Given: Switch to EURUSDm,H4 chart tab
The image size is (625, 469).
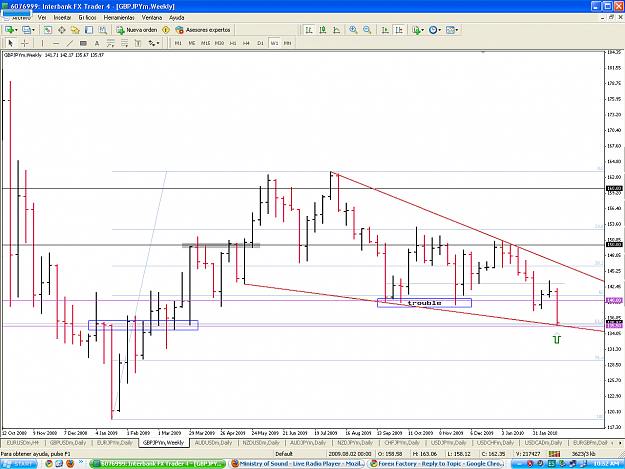Looking at the screenshot, I should point(23,443).
